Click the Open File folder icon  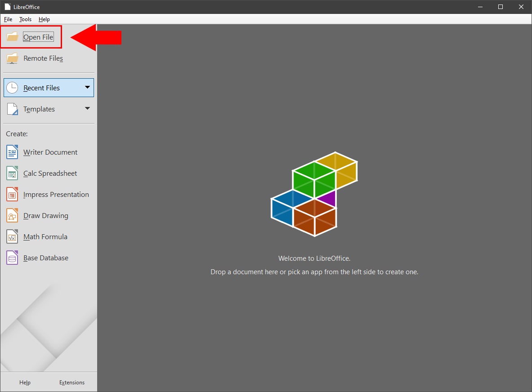click(13, 37)
